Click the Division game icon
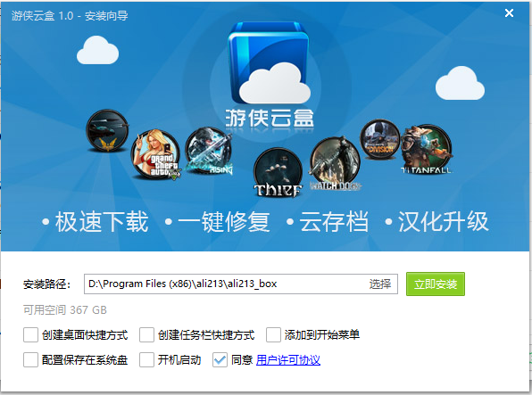Viewport: 532px width, 395px height. click(x=380, y=139)
